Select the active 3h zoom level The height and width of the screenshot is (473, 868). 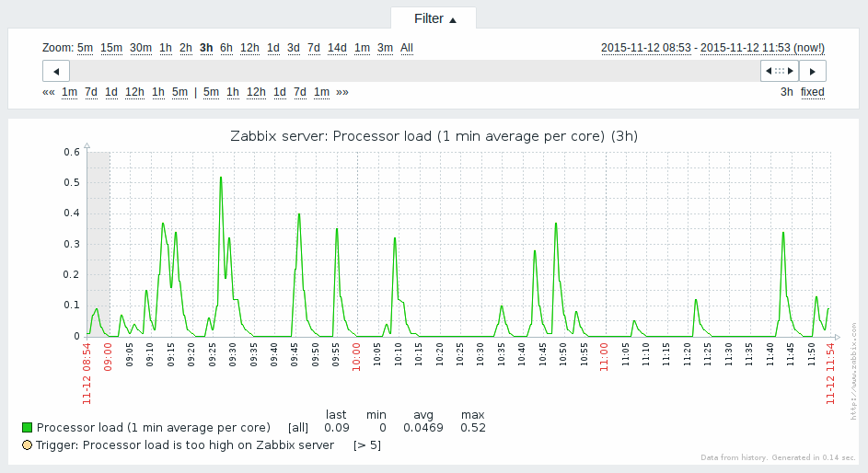click(x=206, y=48)
